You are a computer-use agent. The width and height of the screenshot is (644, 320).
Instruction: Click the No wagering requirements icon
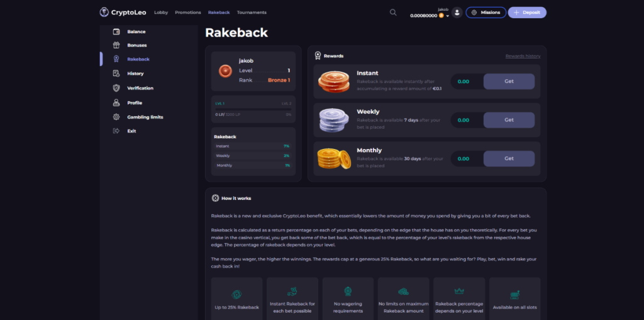pyautogui.click(x=348, y=292)
